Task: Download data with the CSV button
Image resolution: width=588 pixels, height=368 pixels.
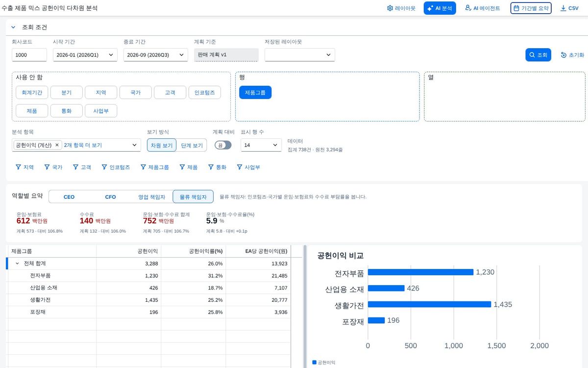Action: click(569, 8)
